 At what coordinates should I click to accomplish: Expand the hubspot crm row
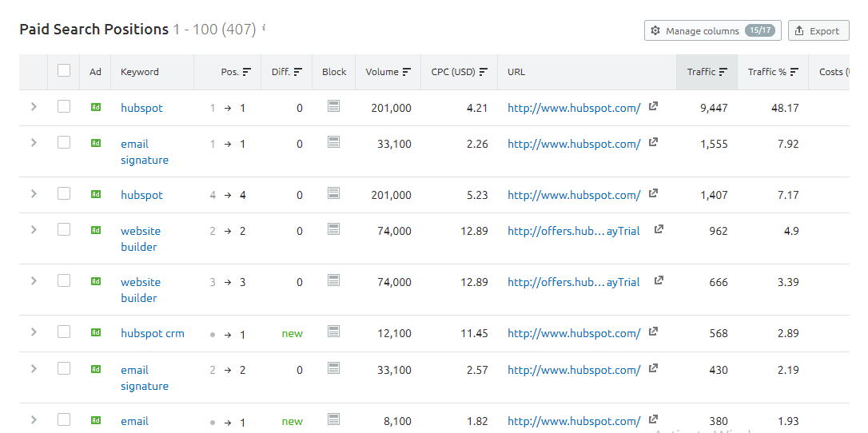(x=34, y=332)
